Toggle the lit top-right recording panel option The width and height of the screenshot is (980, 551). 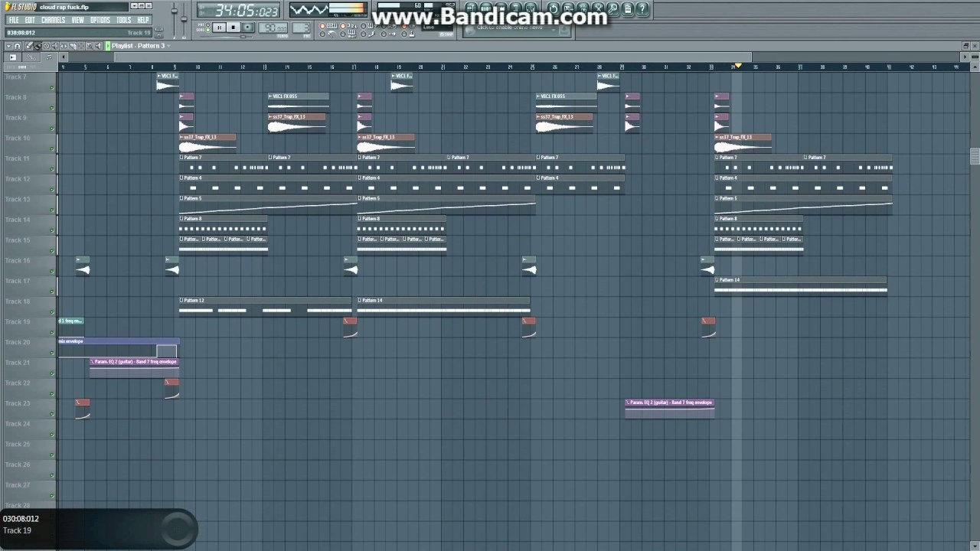tap(404, 26)
